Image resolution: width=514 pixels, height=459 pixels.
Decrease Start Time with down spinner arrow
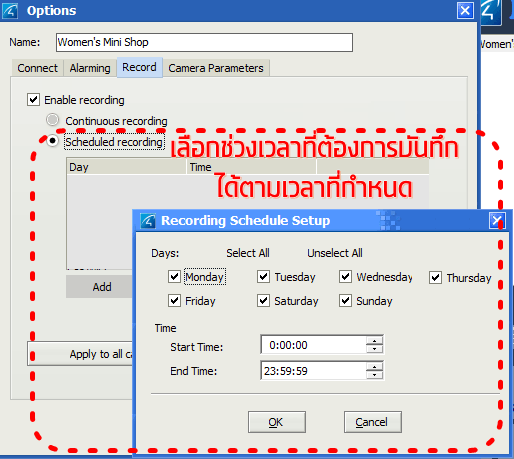pyautogui.click(x=375, y=349)
